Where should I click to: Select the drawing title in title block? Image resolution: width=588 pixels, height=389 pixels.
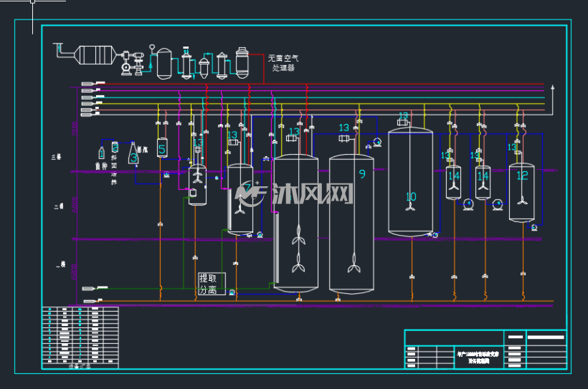coord(478,357)
